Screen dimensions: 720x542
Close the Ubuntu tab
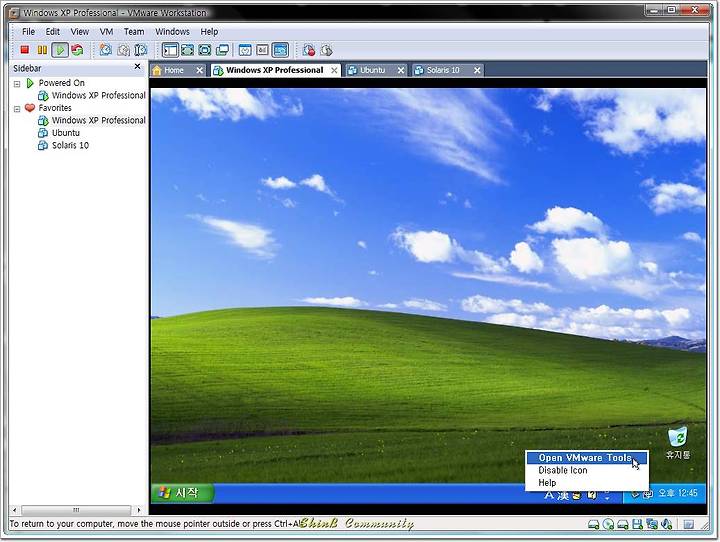point(400,70)
